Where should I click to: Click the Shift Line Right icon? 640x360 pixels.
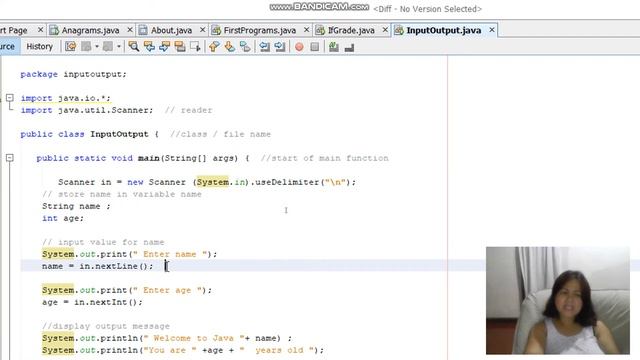click(280, 47)
